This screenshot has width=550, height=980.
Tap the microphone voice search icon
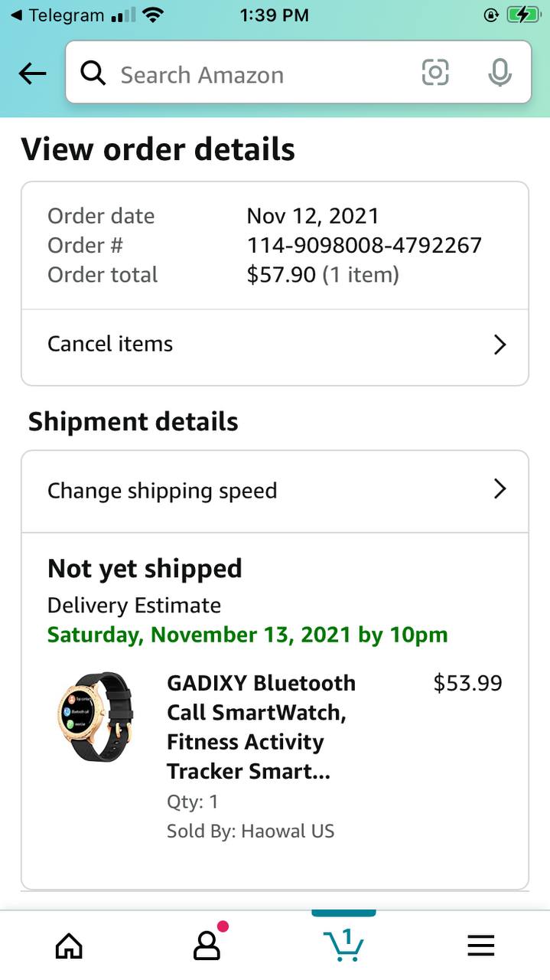[500, 73]
